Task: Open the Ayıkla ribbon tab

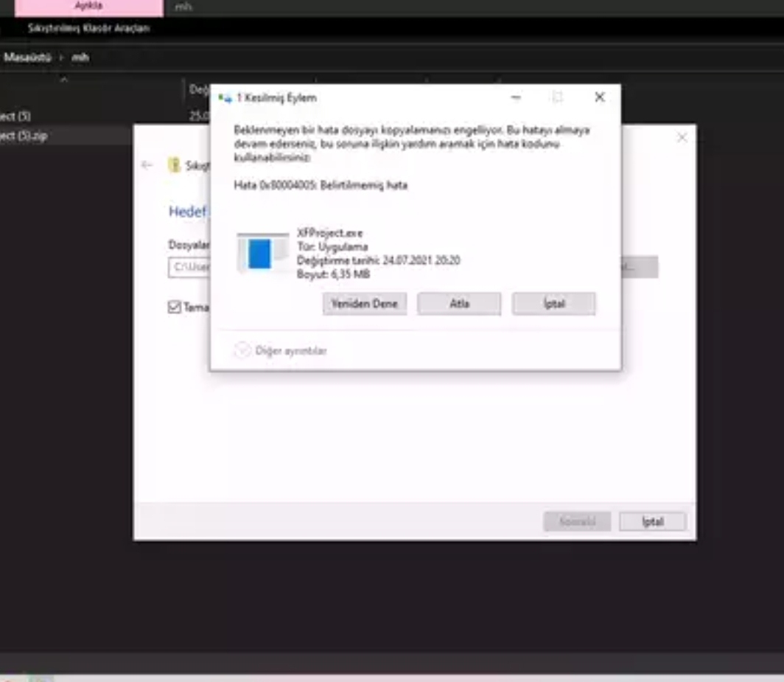Action: pos(89,7)
